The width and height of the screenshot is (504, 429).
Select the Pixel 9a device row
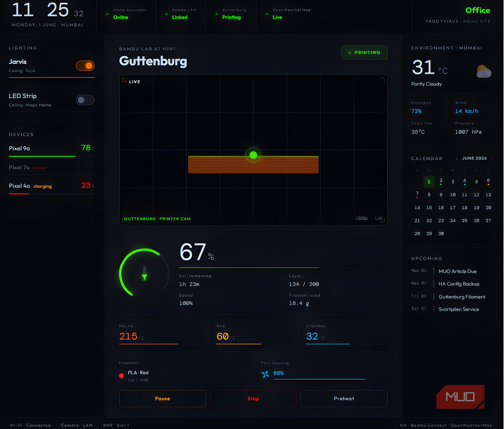[52, 150]
